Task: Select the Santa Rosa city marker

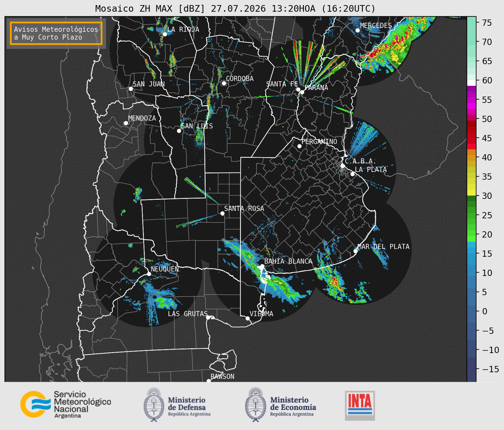Action: (222, 213)
